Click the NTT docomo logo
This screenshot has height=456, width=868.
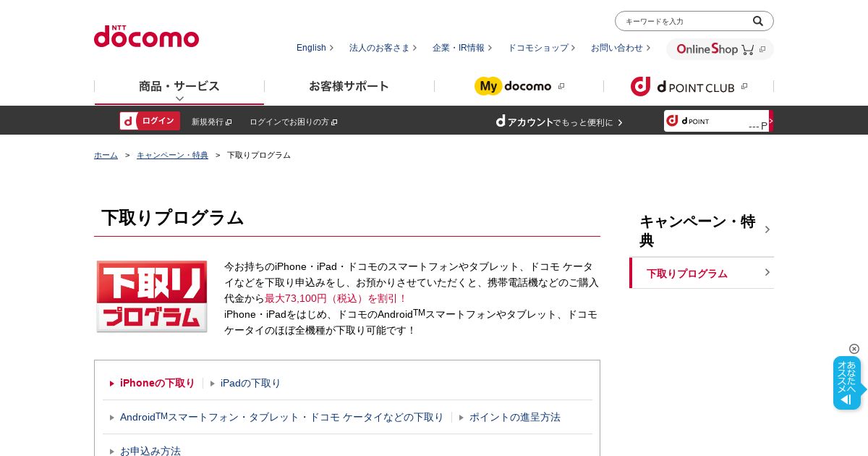146,36
